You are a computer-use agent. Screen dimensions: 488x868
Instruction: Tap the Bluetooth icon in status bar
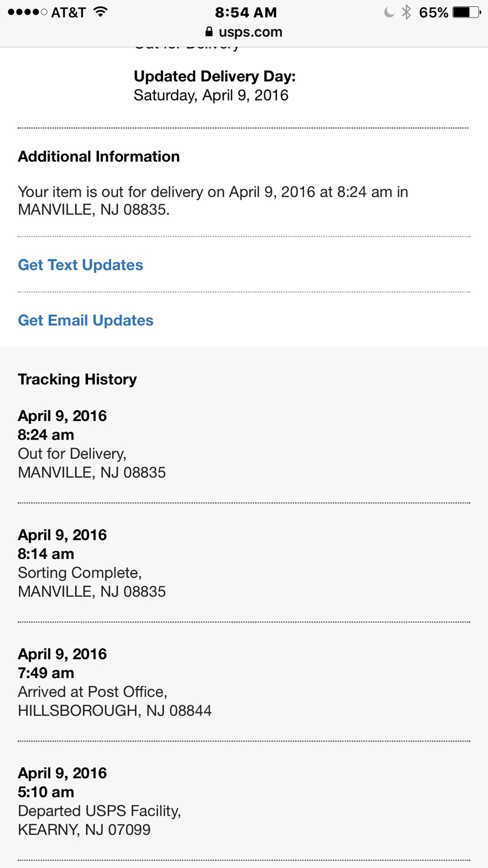[406, 12]
